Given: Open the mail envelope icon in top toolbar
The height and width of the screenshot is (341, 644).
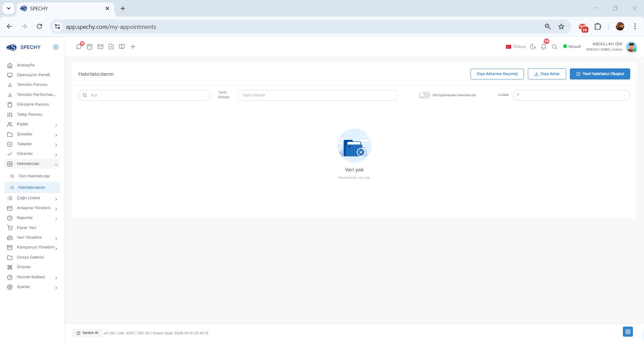Looking at the screenshot, I should (100, 47).
